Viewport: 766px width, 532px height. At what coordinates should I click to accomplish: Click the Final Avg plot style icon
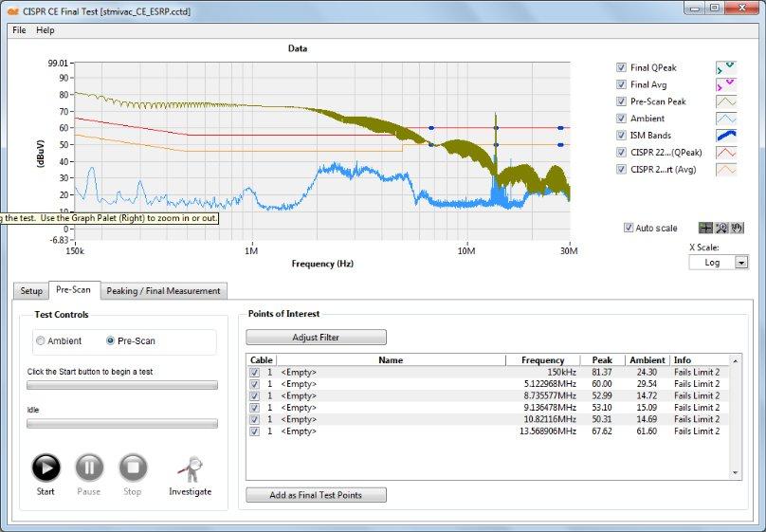point(726,85)
